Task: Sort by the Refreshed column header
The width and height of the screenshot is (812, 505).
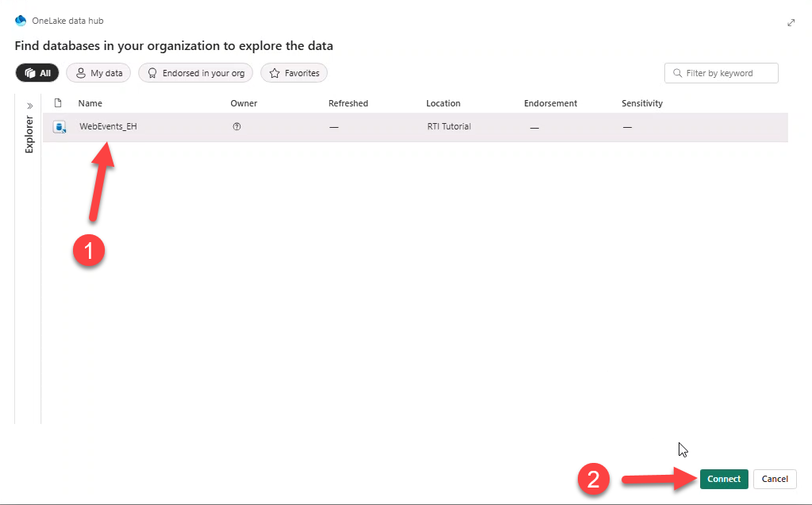Action: click(348, 103)
